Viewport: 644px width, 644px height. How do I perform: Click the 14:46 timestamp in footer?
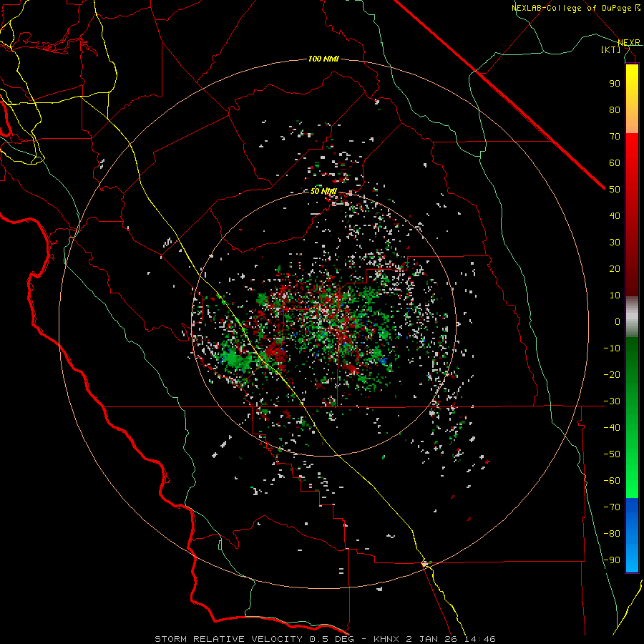point(481,639)
